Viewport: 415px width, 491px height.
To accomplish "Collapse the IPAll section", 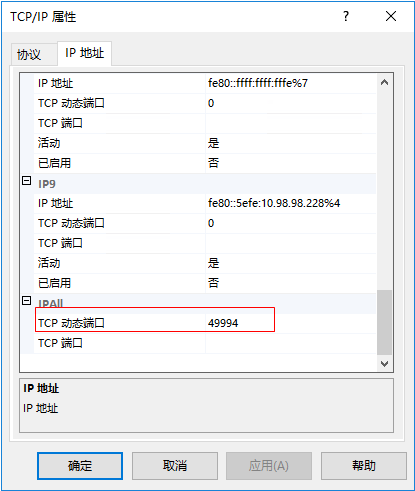I will pyautogui.click(x=26, y=301).
